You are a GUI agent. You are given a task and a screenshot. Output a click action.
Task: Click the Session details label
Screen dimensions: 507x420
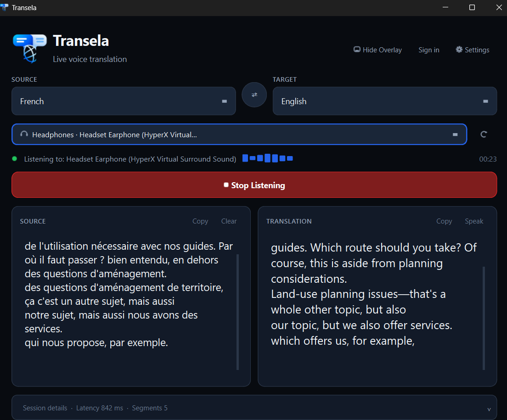pyautogui.click(x=45, y=408)
